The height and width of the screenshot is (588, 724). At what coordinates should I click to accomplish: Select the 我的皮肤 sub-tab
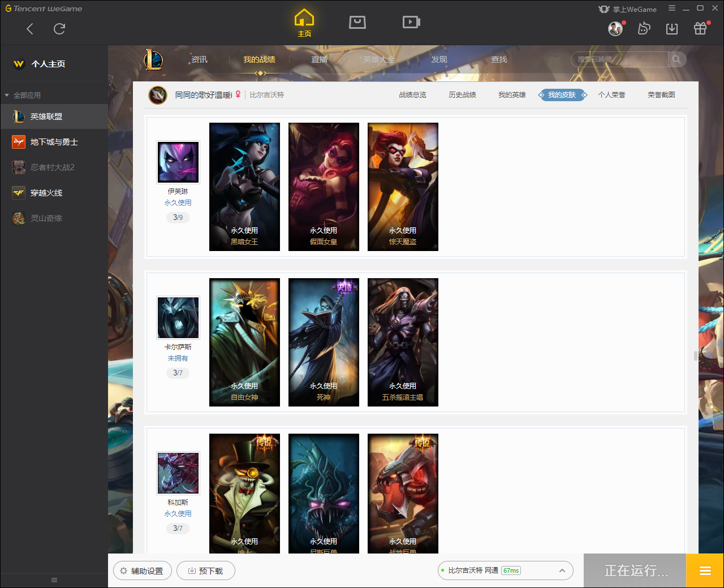click(562, 95)
